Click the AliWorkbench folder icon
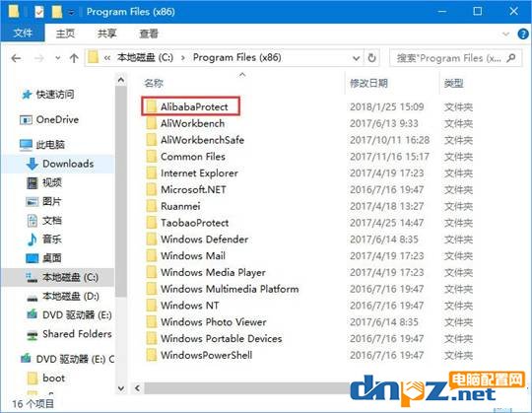Image resolution: width=532 pixels, height=413 pixels. point(151,123)
